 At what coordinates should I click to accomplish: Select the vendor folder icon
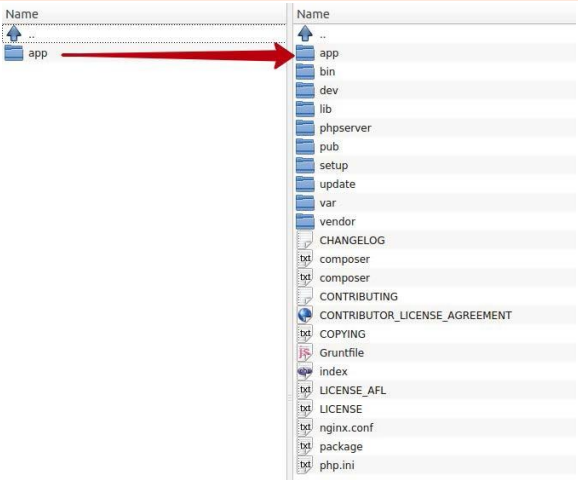click(305, 221)
